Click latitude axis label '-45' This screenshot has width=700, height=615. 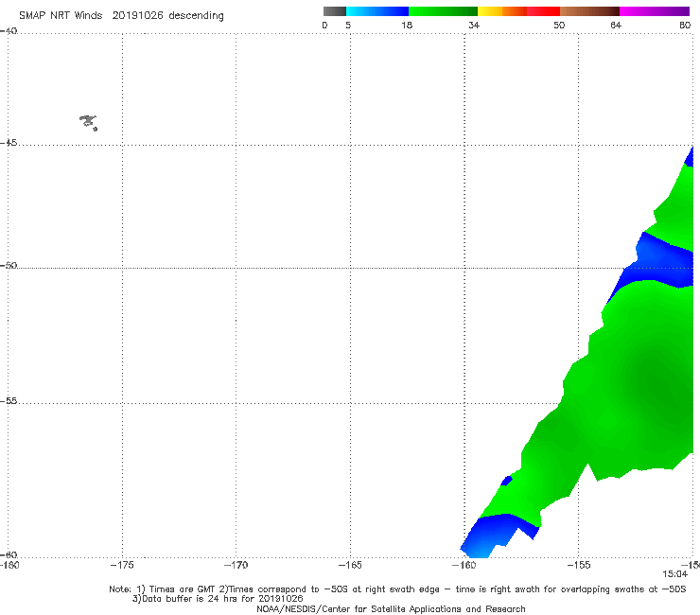coord(9,143)
